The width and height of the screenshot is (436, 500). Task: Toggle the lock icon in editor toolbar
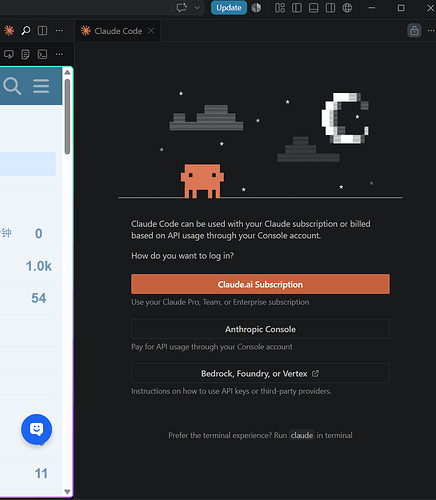[x=414, y=31]
